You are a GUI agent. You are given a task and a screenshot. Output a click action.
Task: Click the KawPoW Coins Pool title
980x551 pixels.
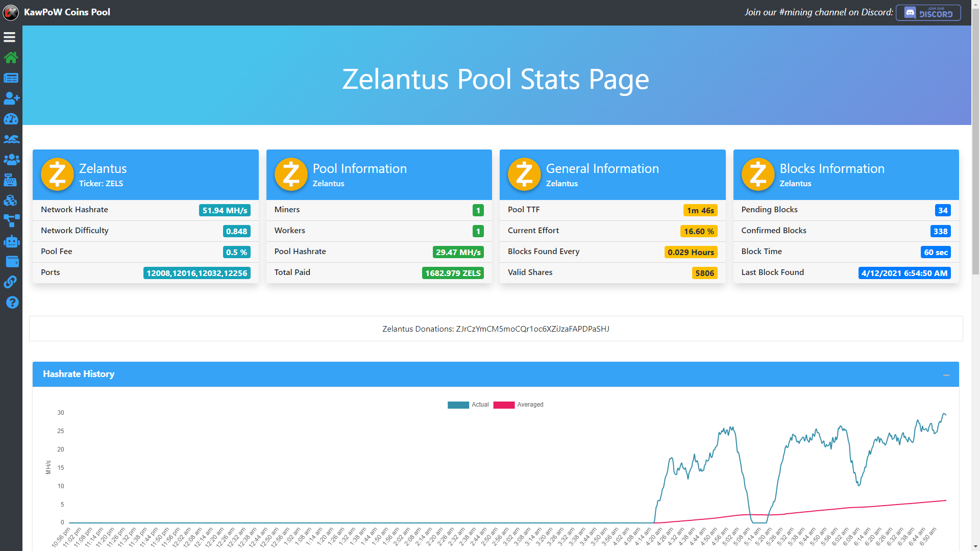coord(67,12)
